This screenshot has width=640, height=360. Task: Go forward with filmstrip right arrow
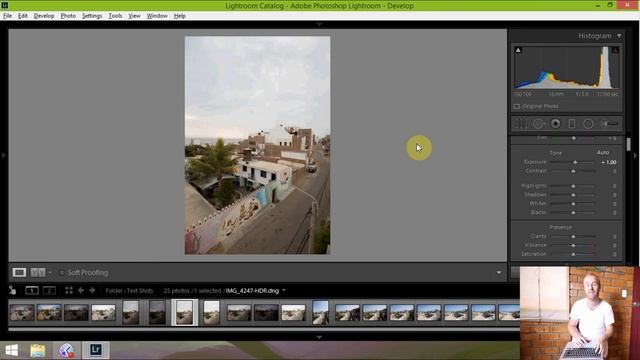[92, 291]
